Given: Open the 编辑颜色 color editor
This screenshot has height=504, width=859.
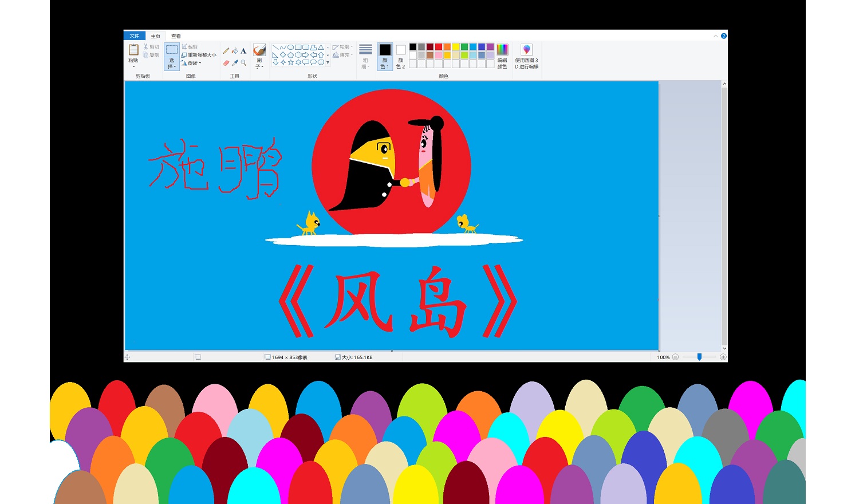Looking at the screenshot, I should (502, 56).
